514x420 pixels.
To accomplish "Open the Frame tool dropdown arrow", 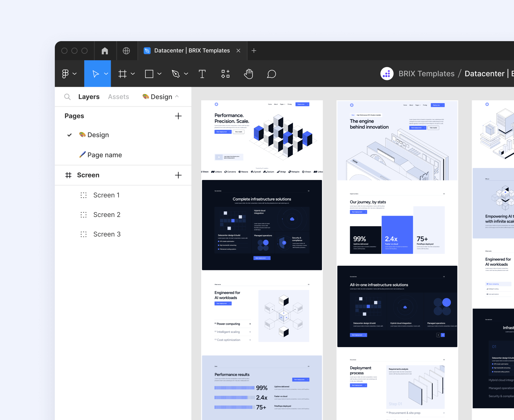I will point(132,74).
